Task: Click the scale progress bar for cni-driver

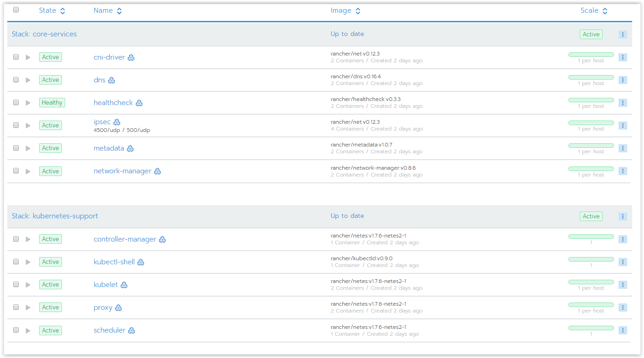Action: pyautogui.click(x=591, y=55)
